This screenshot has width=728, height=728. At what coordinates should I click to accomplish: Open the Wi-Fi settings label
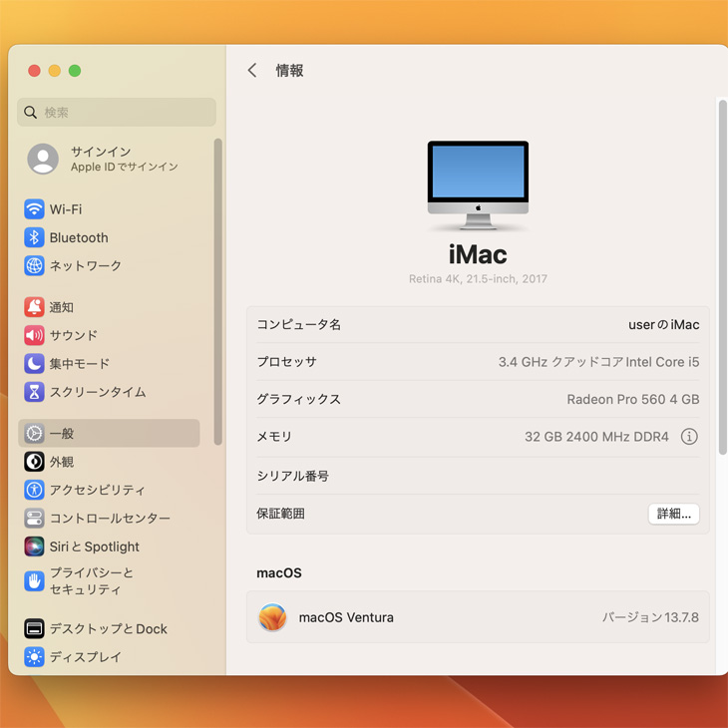66,209
